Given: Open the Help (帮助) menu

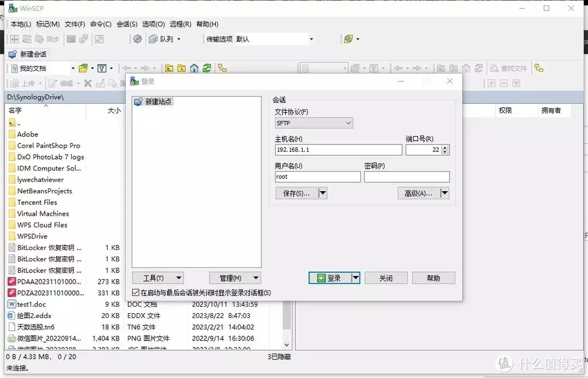Looking at the screenshot, I should (207, 24).
